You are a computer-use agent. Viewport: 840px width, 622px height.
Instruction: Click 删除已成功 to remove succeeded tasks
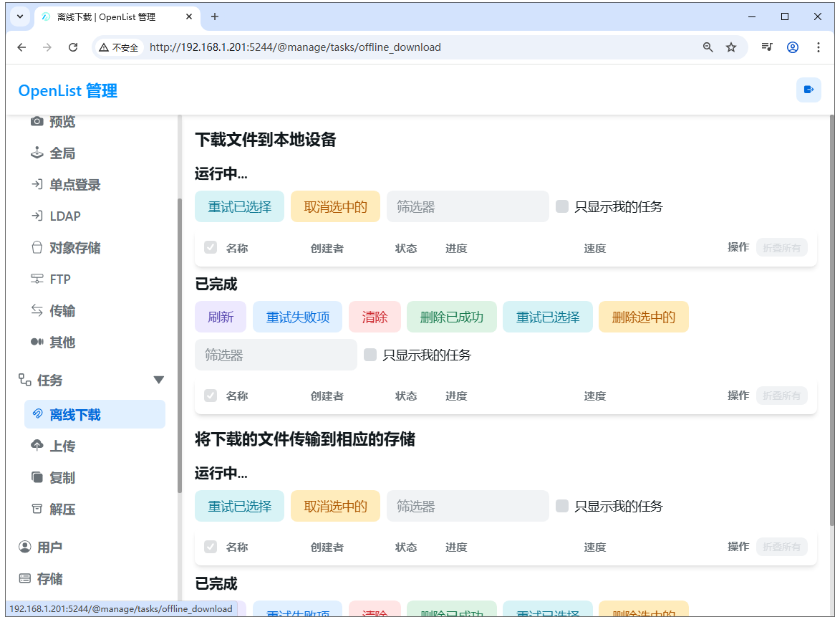tap(452, 316)
